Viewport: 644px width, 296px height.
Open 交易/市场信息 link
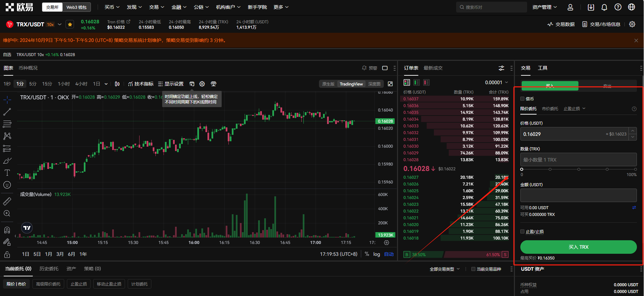click(x=601, y=24)
